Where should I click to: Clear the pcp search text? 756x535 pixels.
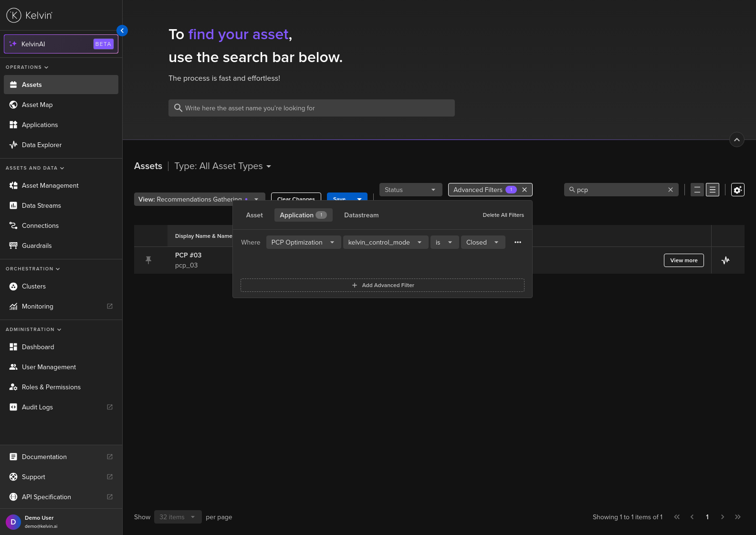tap(670, 190)
